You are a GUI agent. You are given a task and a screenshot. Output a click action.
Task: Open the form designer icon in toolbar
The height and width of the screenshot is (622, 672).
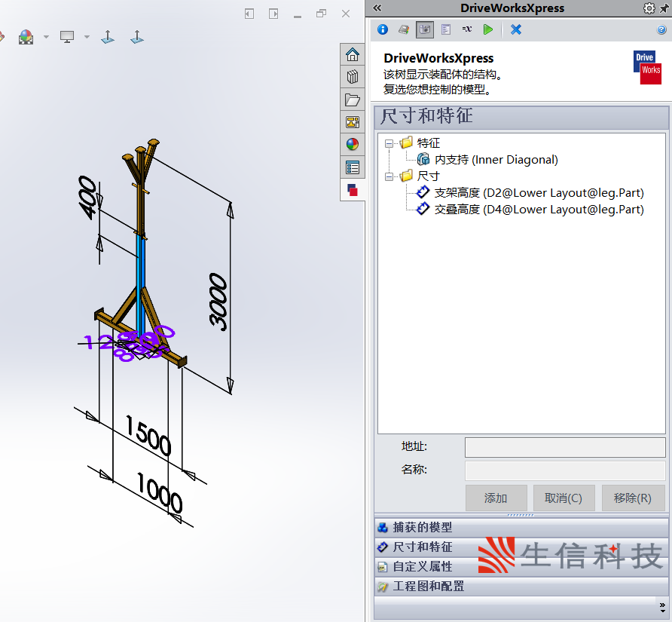coord(446,29)
